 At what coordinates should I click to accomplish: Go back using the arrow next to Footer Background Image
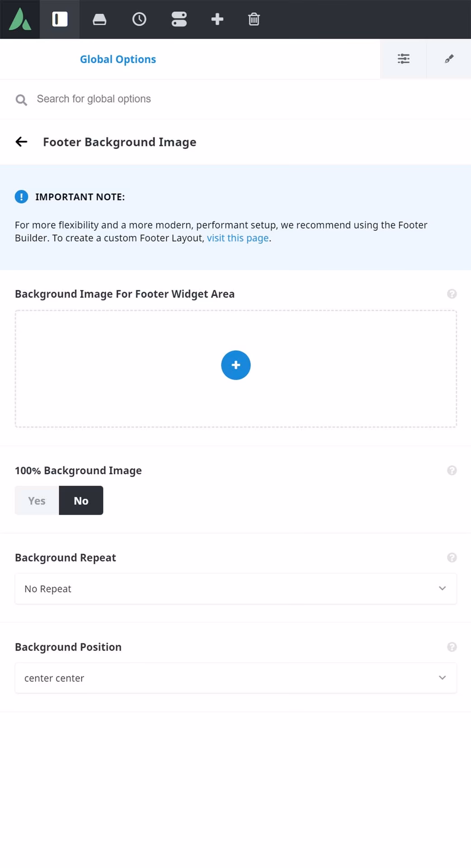tap(21, 142)
